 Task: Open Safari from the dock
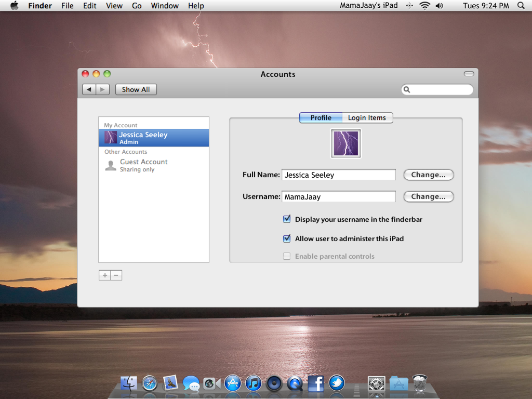click(150, 383)
